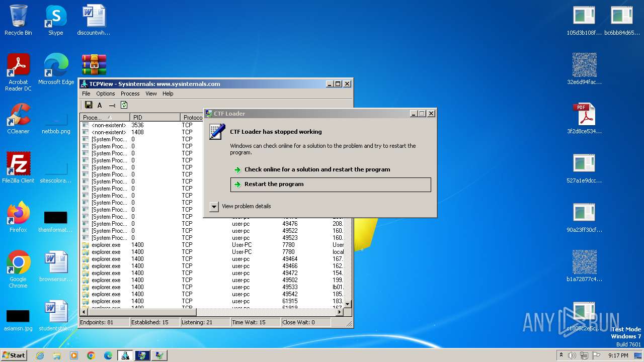Image resolution: width=644 pixels, height=362 pixels.
Task: Toggle show unconnected endpoints toolbar icon
Action: click(x=112, y=105)
